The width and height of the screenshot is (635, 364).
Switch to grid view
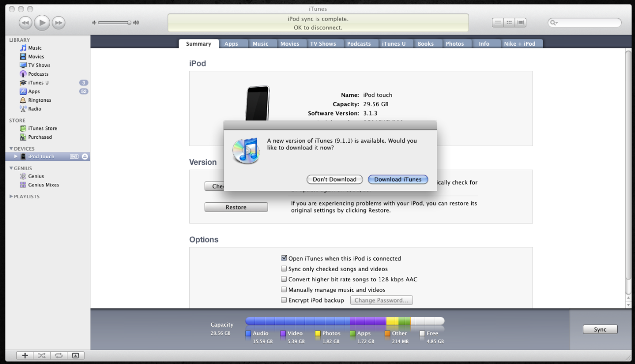tap(509, 23)
